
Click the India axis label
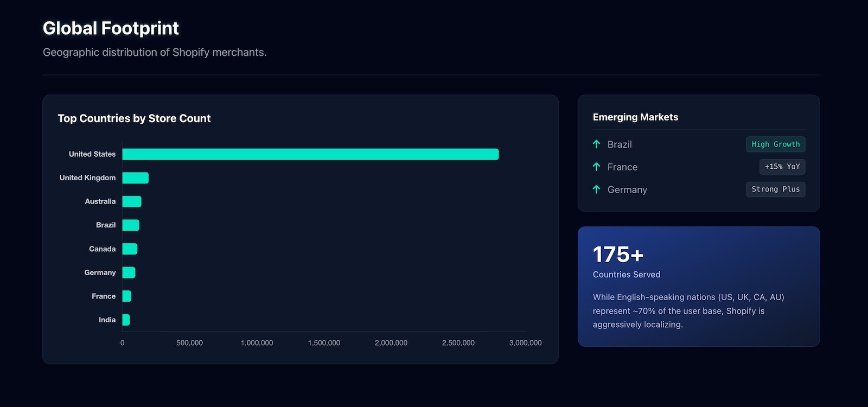(x=107, y=320)
